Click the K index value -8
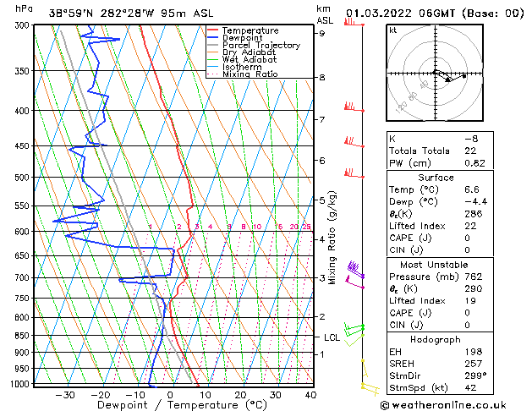The image size is (532, 411). coord(471,139)
